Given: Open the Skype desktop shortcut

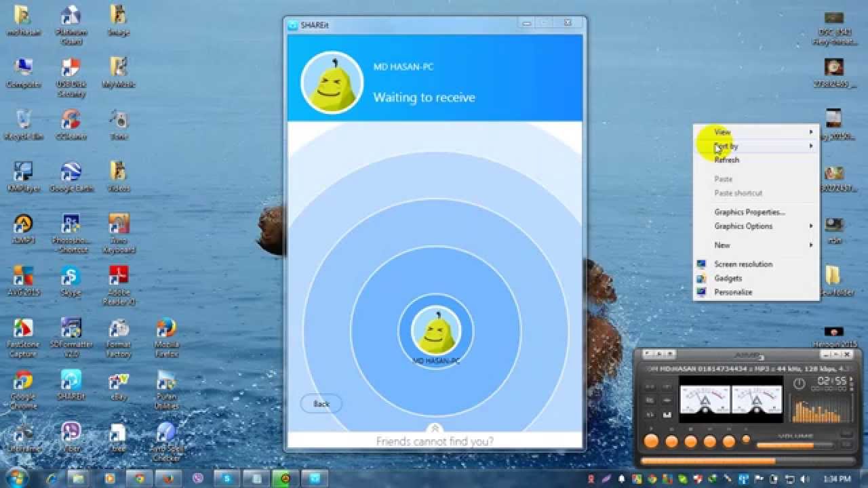Looking at the screenshot, I should click(x=71, y=281).
